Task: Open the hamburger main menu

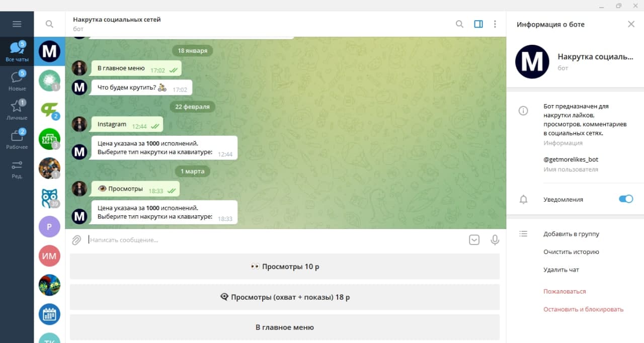Action: (x=17, y=24)
